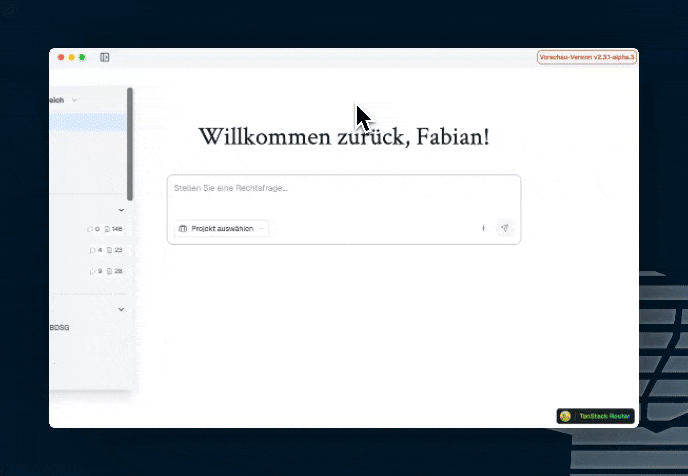
Task: Click the chat bubble icon with count 4
Action: (x=92, y=250)
